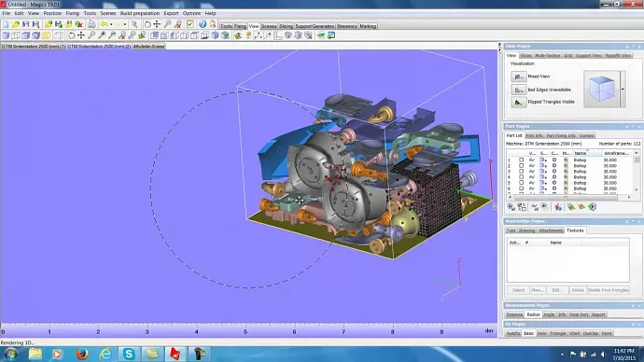The height and width of the screenshot is (362, 644).
Task: Click the Print icon in top toolbar
Action: pos(91,24)
